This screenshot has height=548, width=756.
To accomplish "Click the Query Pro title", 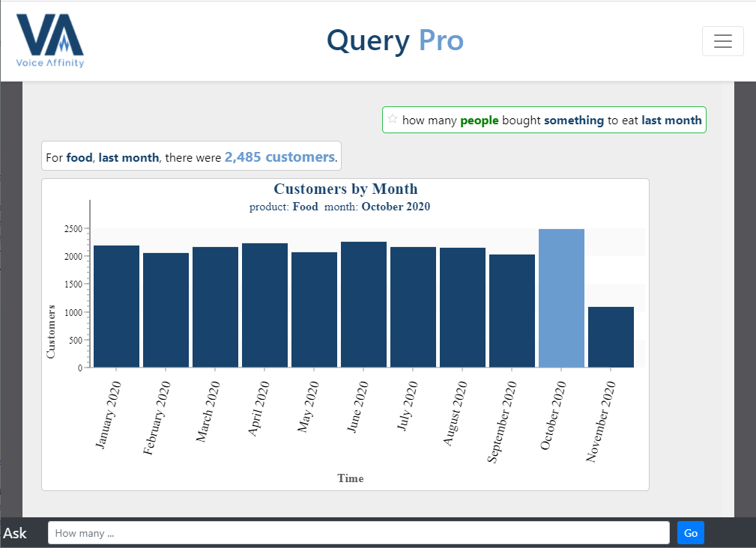I will pyautogui.click(x=395, y=40).
